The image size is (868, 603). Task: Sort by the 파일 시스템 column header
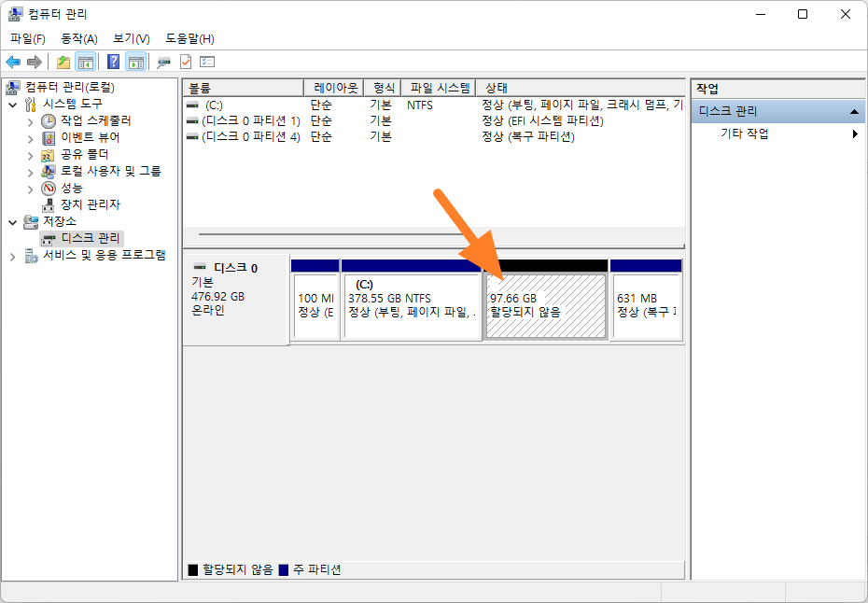(x=439, y=88)
